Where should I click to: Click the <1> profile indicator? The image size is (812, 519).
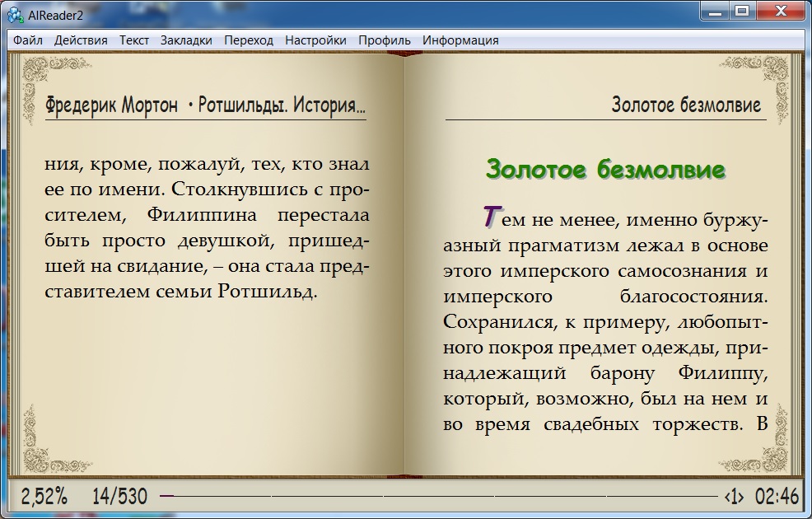(x=735, y=496)
